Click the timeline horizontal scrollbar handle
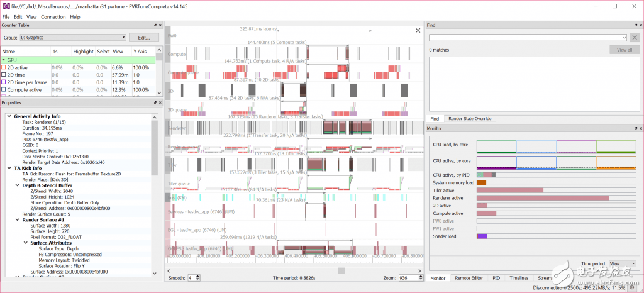Viewport: 644px width, 293px height. tap(341, 270)
